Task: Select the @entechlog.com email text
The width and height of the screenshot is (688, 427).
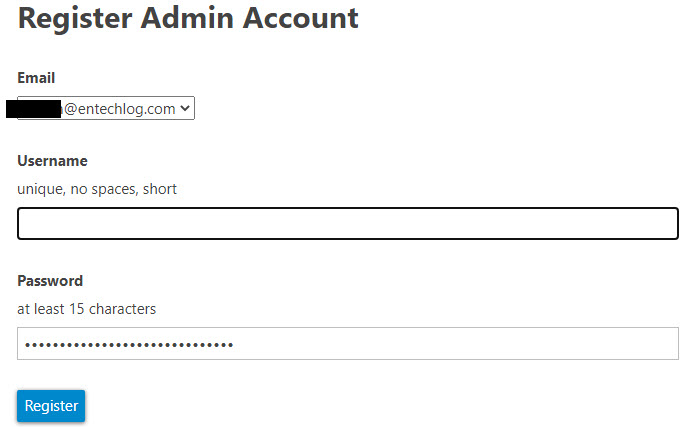Action: (x=120, y=108)
